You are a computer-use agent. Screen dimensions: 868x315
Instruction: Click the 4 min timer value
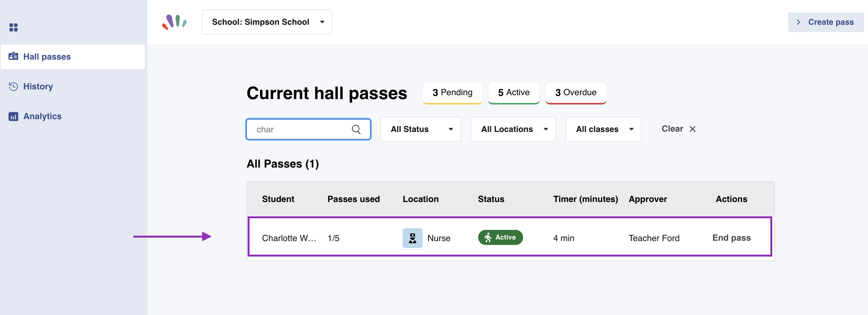pyautogui.click(x=564, y=238)
